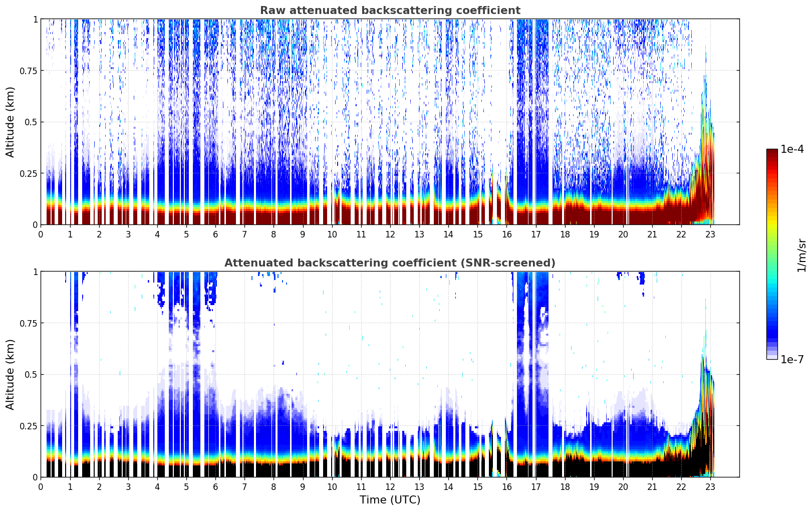The width and height of the screenshot is (812, 511).
Task: Click hour tick '17' under the raw plot
Action: (x=536, y=234)
